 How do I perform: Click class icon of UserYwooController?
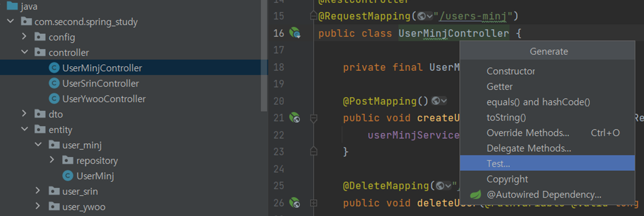click(54, 99)
